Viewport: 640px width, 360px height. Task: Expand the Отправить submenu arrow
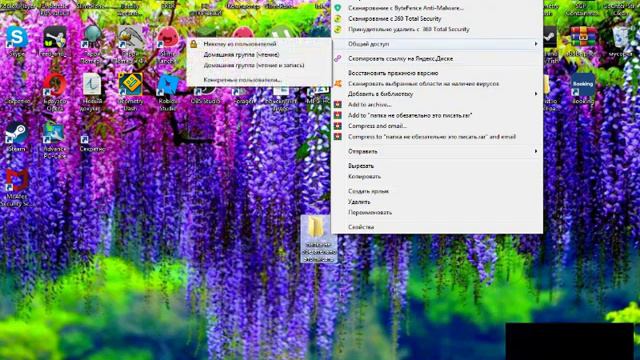click(x=536, y=151)
